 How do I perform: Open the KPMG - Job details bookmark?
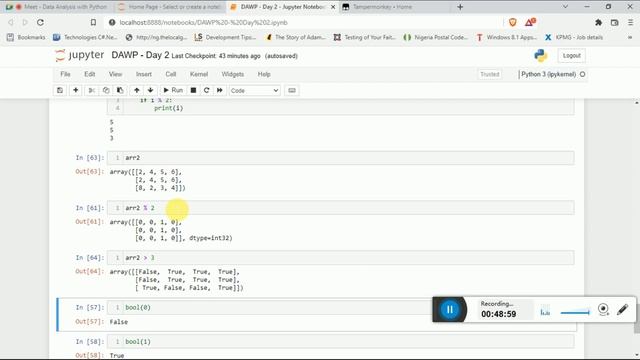coord(574,37)
